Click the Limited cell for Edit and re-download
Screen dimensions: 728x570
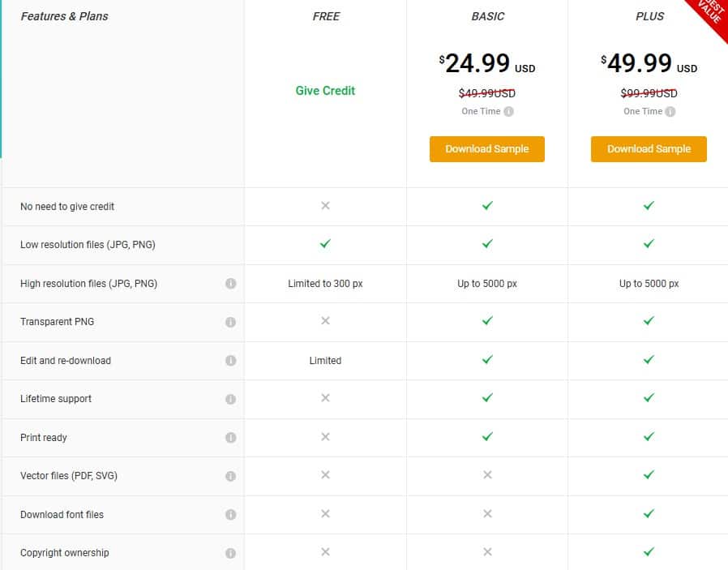pyautogui.click(x=325, y=360)
